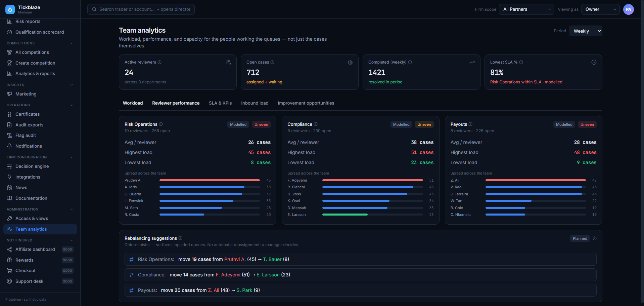Collapse the Not Finished sidebar section
The width and height of the screenshot is (644, 306).
[71, 240]
